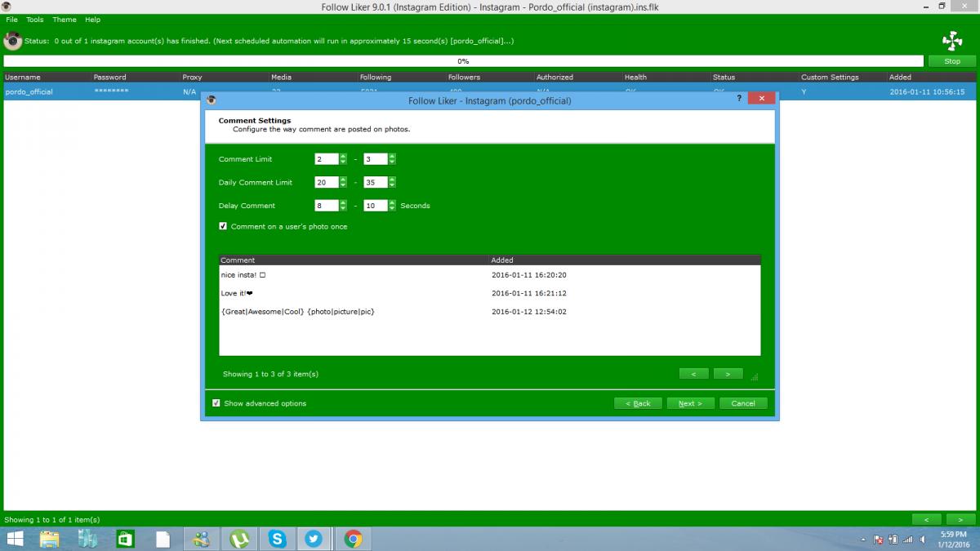Sort by the Comment column header

point(354,260)
